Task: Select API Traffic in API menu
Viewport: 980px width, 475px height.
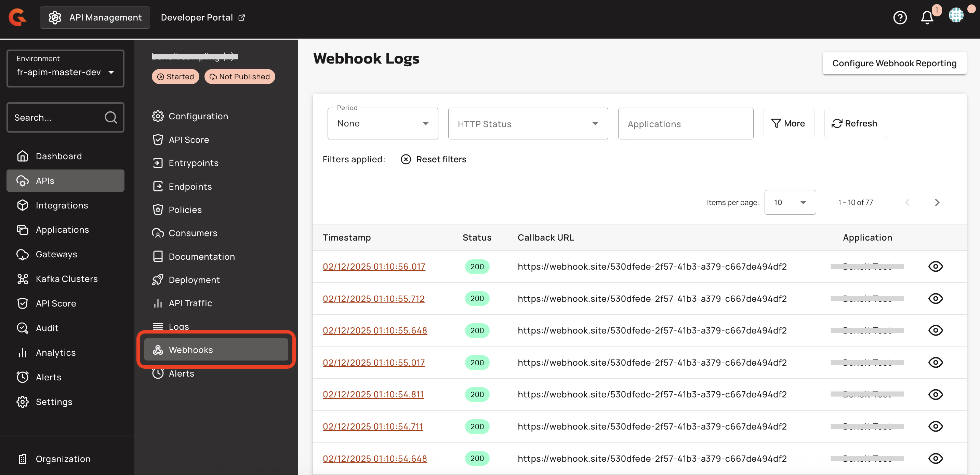Action: coord(190,303)
